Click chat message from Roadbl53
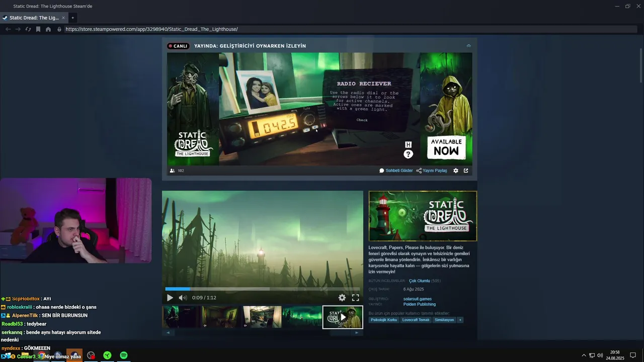The width and height of the screenshot is (644, 362). 24,324
